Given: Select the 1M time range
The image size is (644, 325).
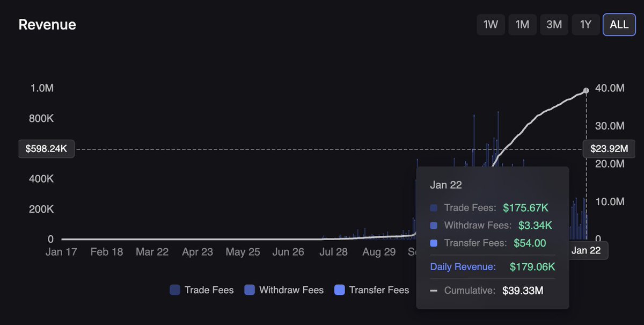Looking at the screenshot, I should [522, 25].
